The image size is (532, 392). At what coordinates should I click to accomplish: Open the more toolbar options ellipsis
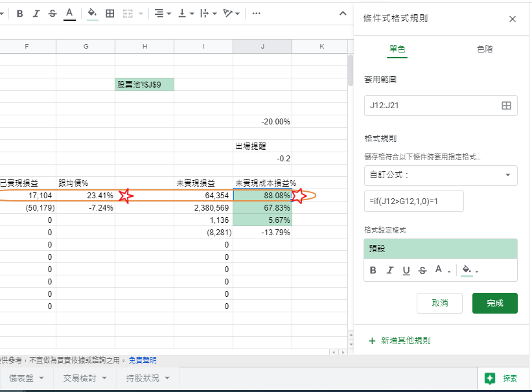(x=257, y=13)
